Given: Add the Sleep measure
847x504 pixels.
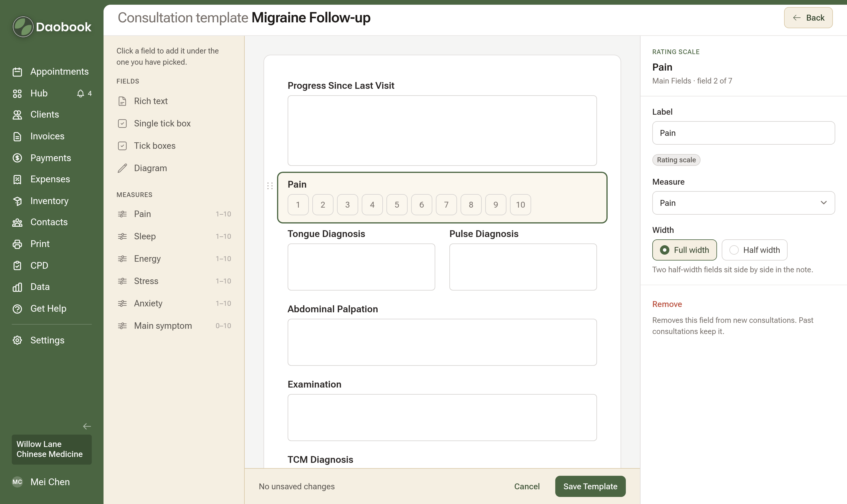Looking at the screenshot, I should (174, 236).
